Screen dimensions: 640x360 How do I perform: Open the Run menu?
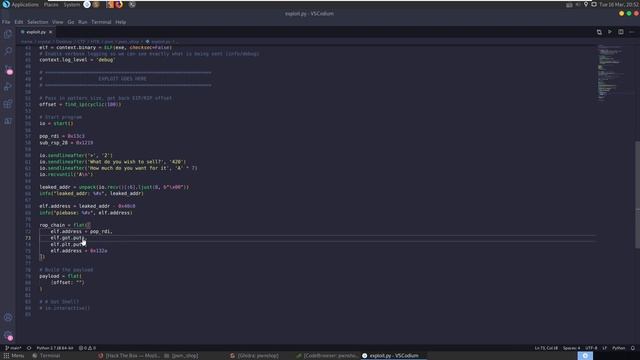tap(82, 22)
